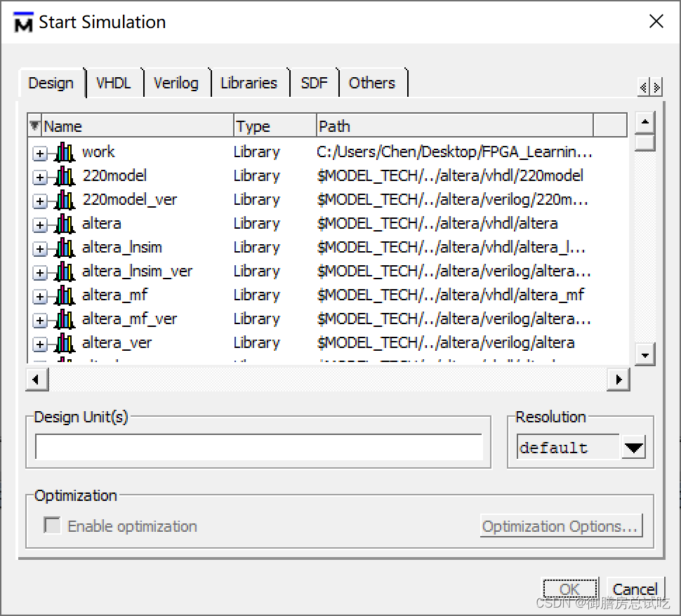The height and width of the screenshot is (616, 681).
Task: Select the 'work' row name
Action: pos(98,152)
